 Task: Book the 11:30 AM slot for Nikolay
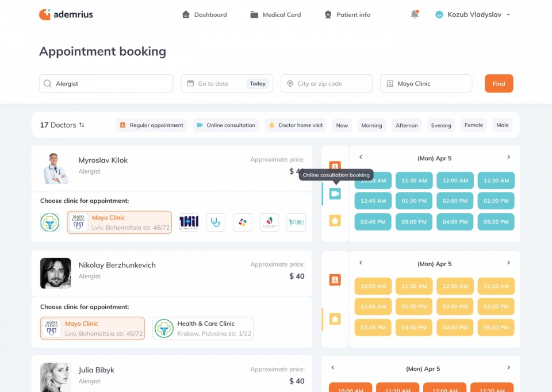coord(414,286)
